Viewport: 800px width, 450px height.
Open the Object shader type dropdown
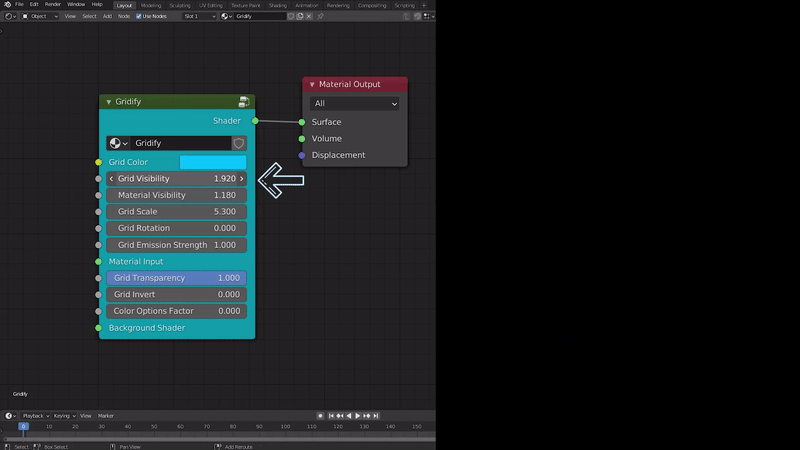point(39,16)
